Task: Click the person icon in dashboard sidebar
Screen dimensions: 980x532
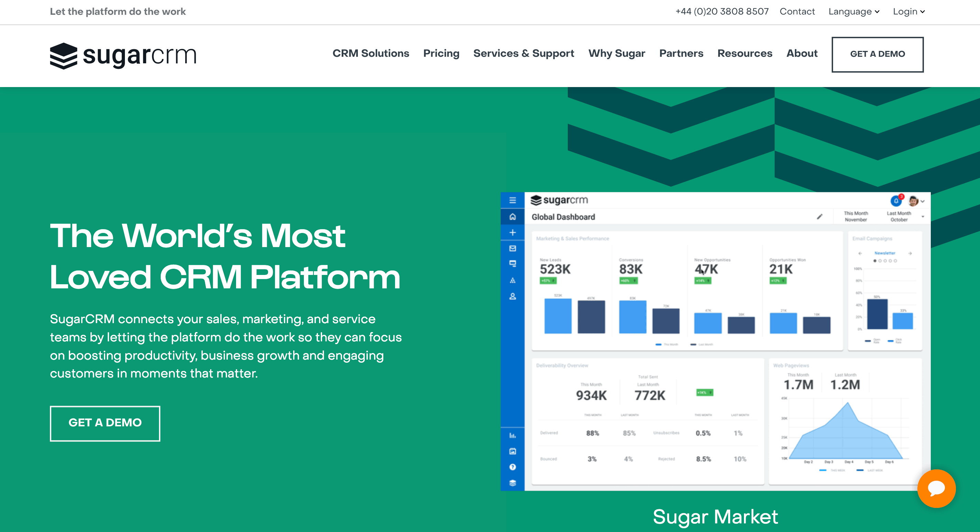Action: pos(512,296)
